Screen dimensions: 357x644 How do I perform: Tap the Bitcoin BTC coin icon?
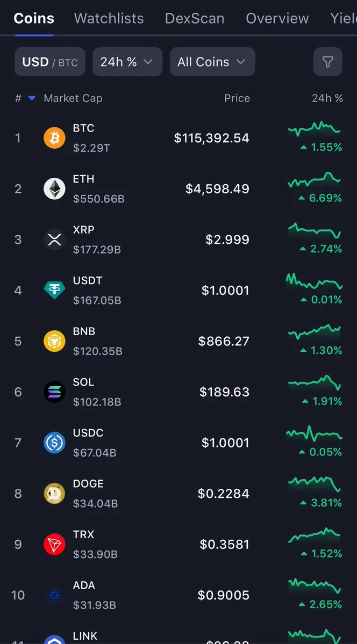point(54,138)
